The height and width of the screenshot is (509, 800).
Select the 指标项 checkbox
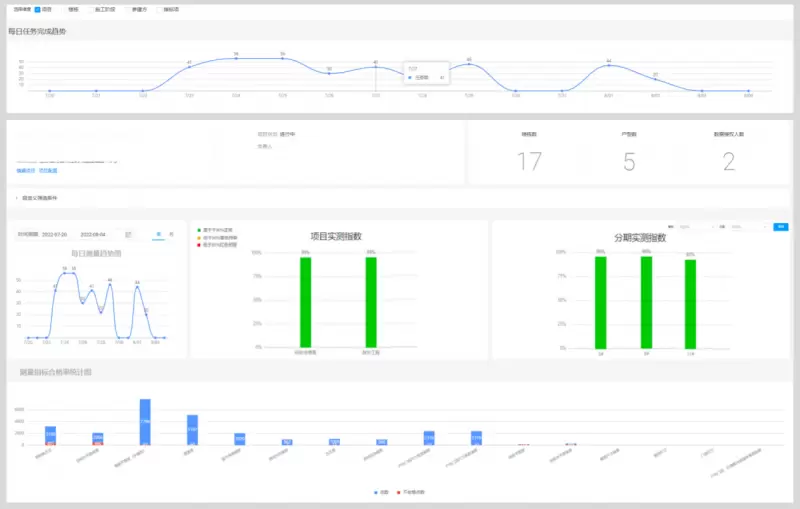(159, 9)
